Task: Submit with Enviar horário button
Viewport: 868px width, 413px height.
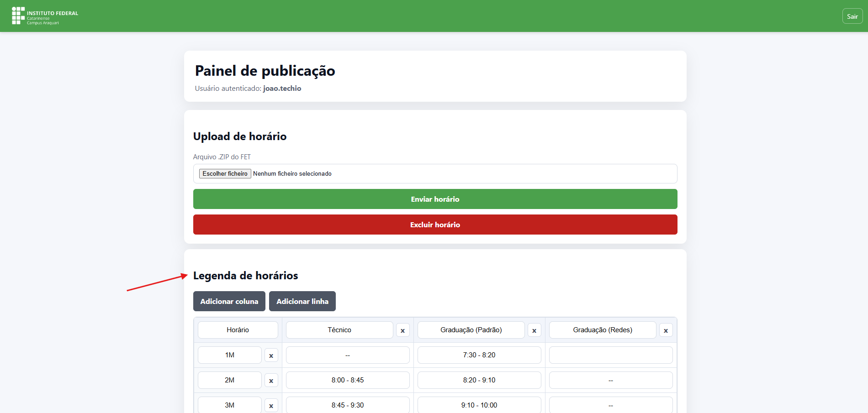Action: coord(435,199)
